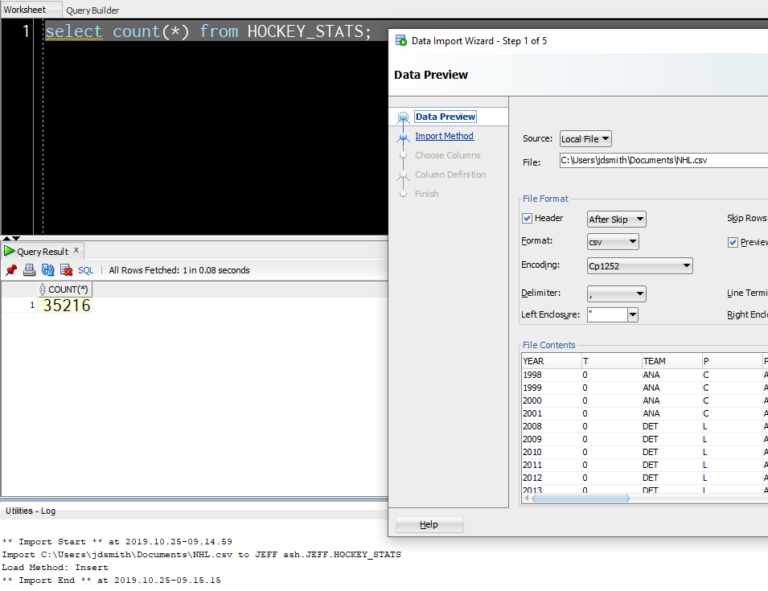The image size is (768, 591).
Task: Click the sort icon in COUNT(*) column header
Action: [x=43, y=290]
